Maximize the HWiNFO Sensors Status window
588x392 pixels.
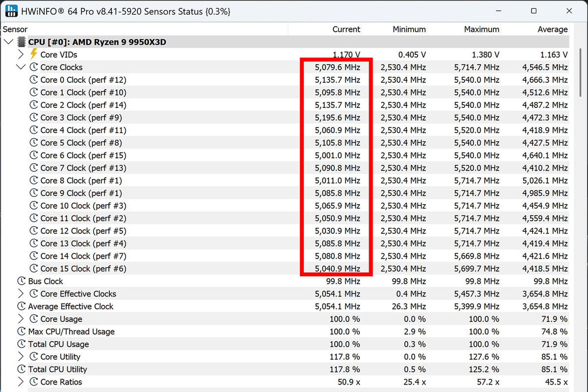534,11
